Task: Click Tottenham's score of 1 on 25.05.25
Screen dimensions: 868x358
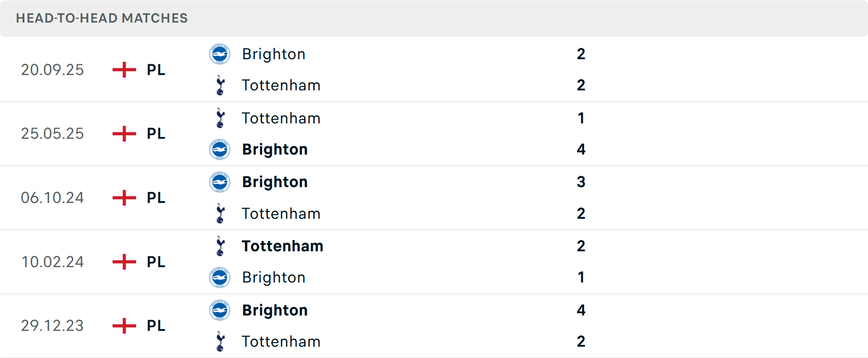Action: coord(581,118)
